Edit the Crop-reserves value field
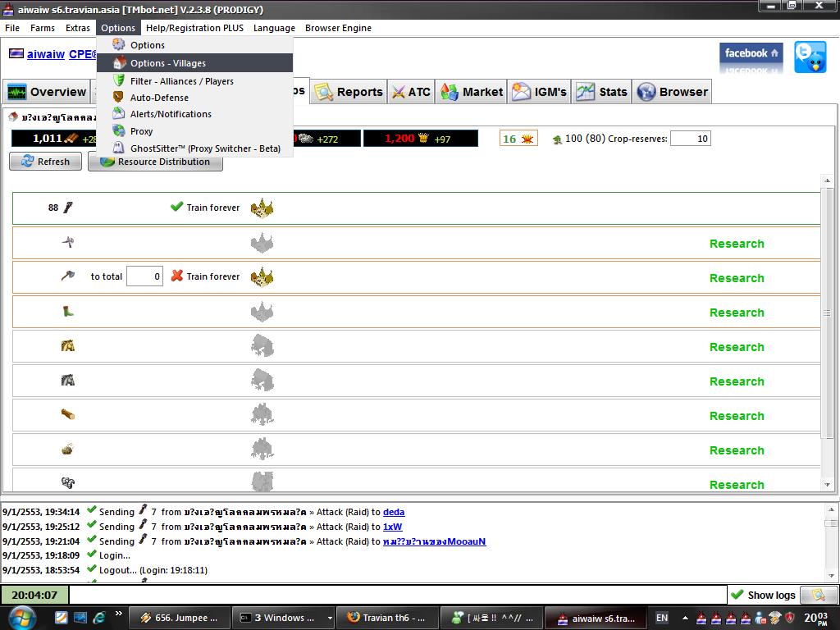 [691, 139]
